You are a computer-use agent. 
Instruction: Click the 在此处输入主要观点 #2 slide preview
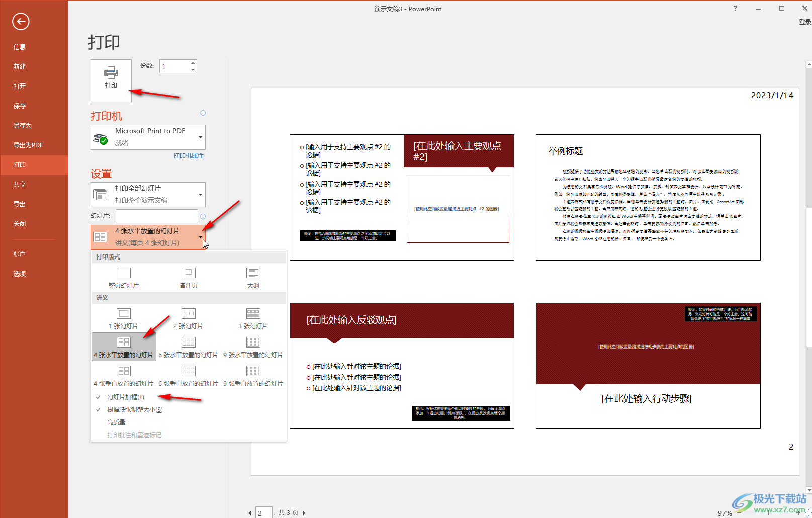pos(402,197)
